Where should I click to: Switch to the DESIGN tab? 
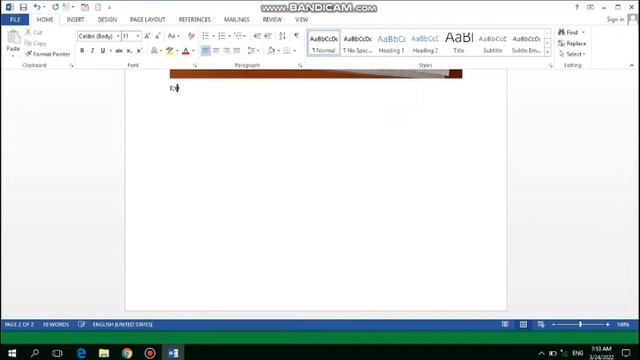107,20
